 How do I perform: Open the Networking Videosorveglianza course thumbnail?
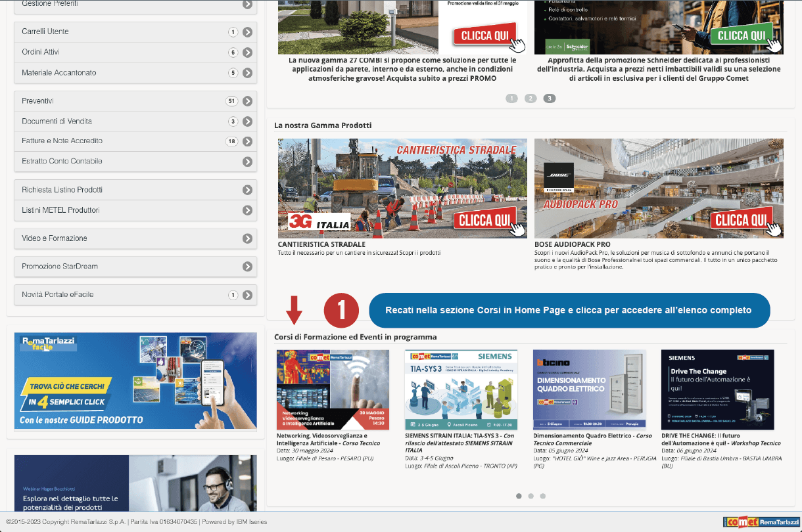point(333,390)
